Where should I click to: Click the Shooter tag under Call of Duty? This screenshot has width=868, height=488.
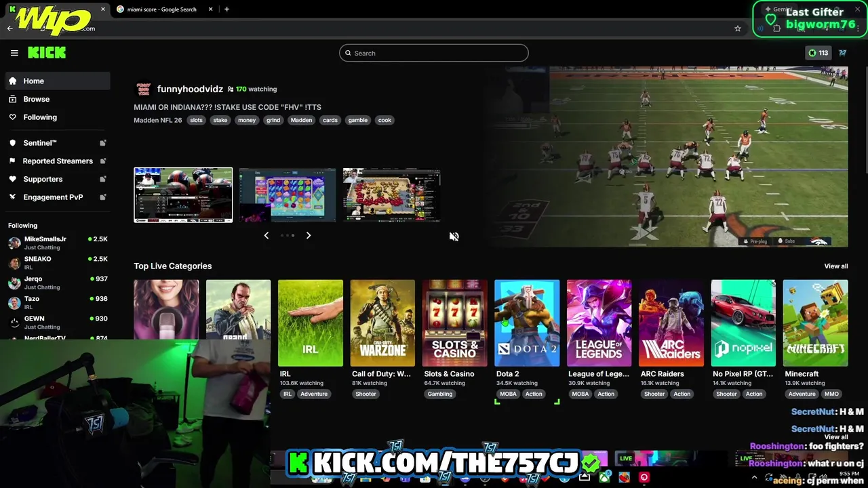coord(366,394)
